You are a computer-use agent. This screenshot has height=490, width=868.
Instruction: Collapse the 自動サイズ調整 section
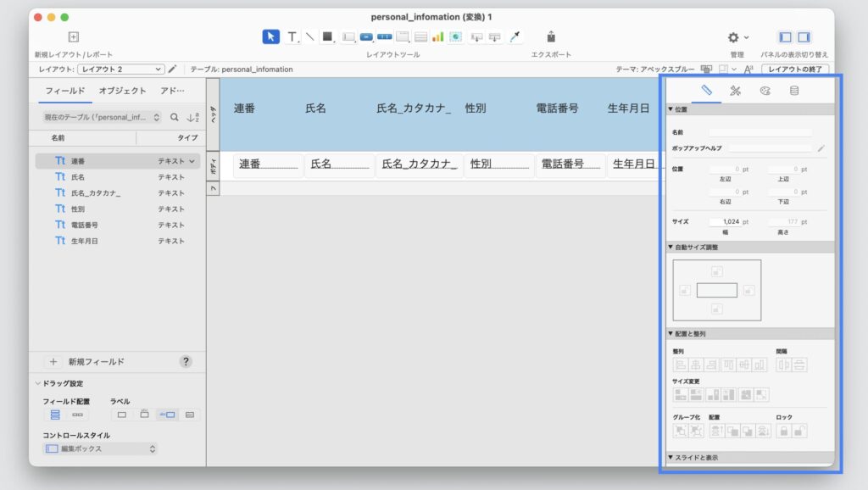pos(671,248)
